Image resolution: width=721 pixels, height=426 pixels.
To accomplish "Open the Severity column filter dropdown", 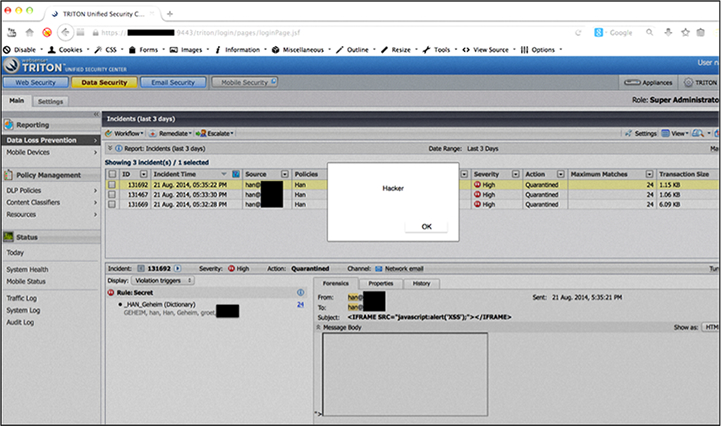I will [515, 174].
